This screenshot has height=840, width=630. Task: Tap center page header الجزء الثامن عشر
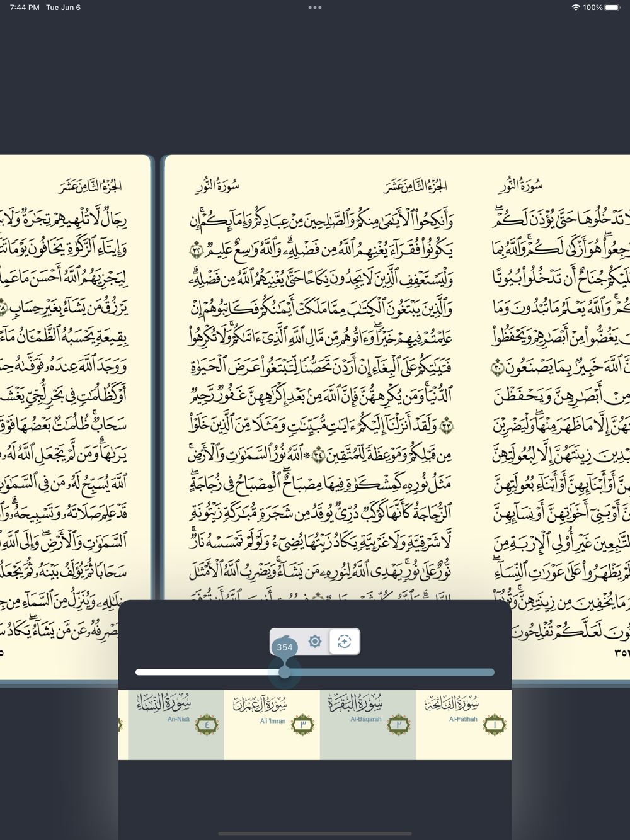pos(416,185)
